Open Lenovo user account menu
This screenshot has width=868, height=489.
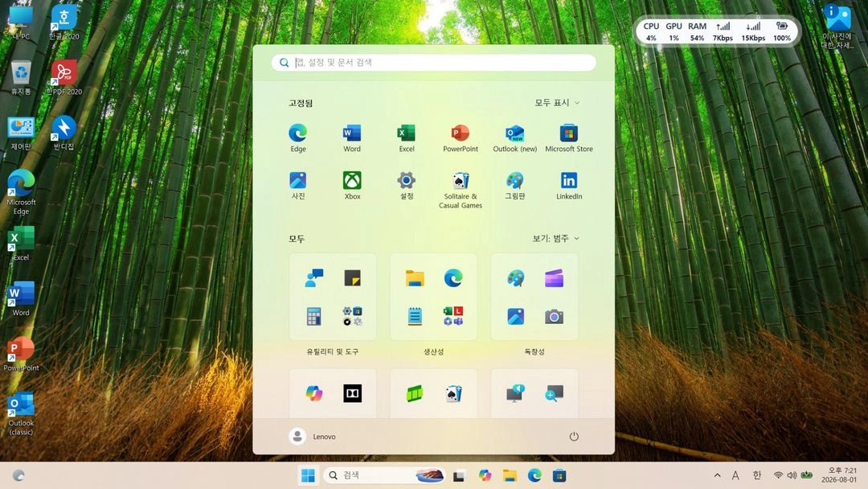[312, 437]
